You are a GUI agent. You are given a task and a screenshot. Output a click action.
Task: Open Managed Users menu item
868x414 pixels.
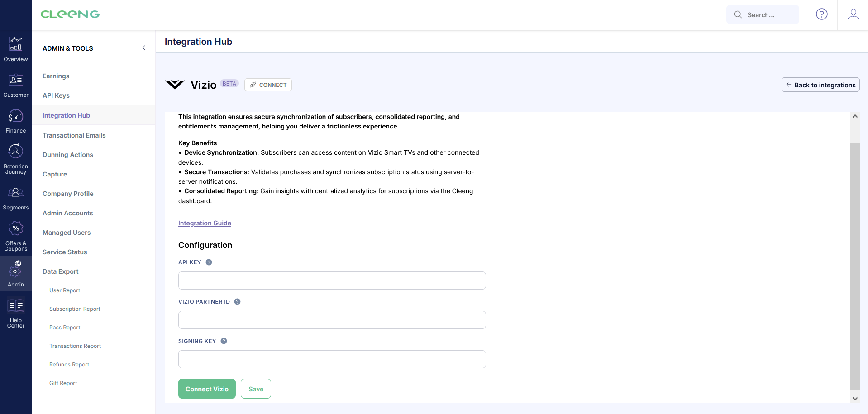pos(67,233)
